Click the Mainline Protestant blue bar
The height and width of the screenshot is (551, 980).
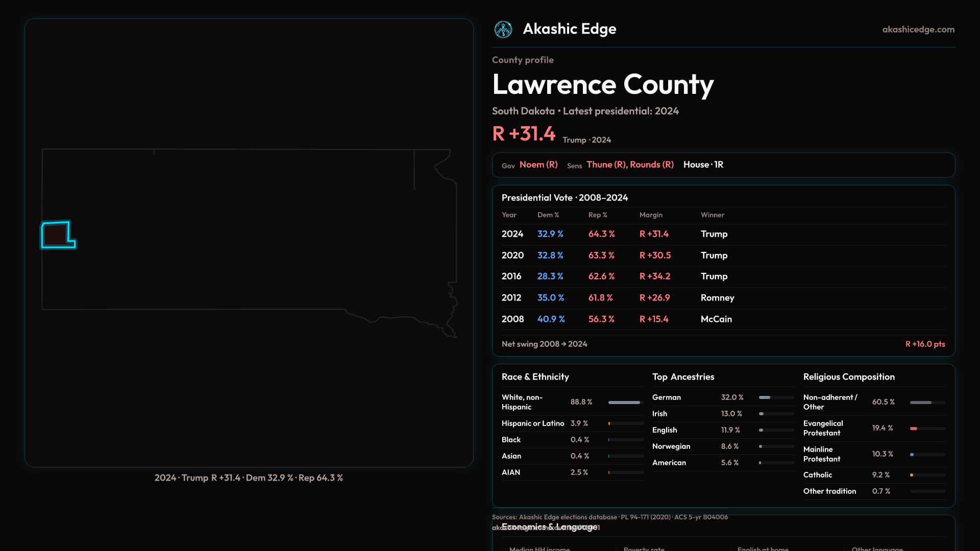pyautogui.click(x=912, y=455)
